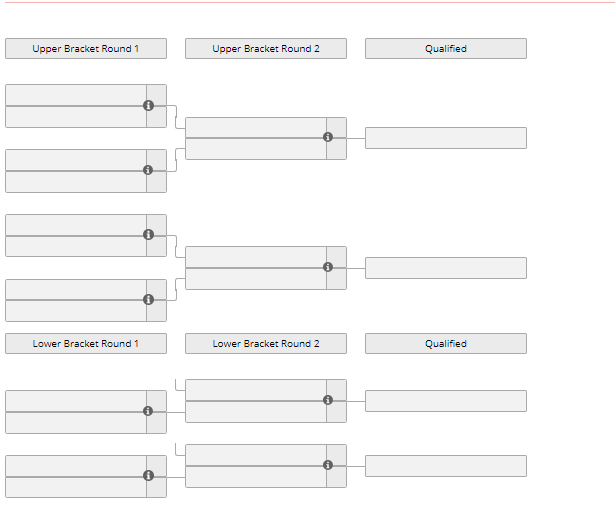
Task: View info for first Lower Bracket Round 1 match
Action: click(x=148, y=411)
